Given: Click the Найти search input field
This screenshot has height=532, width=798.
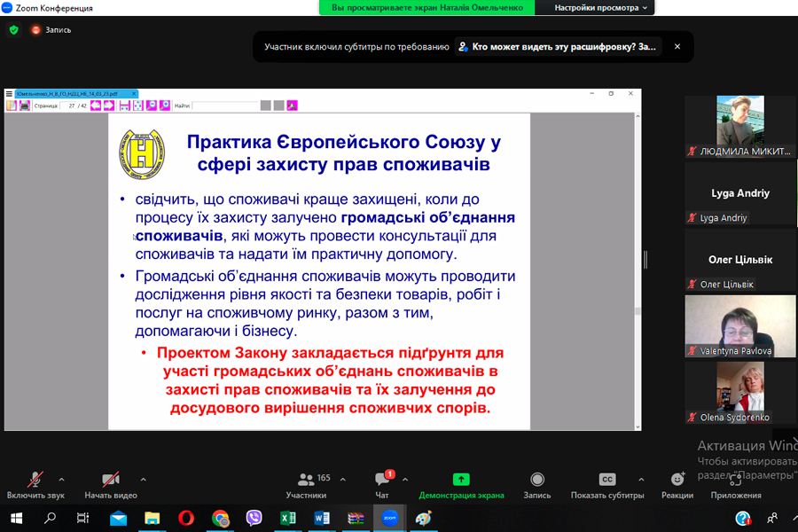Looking at the screenshot, I should 225,106.
